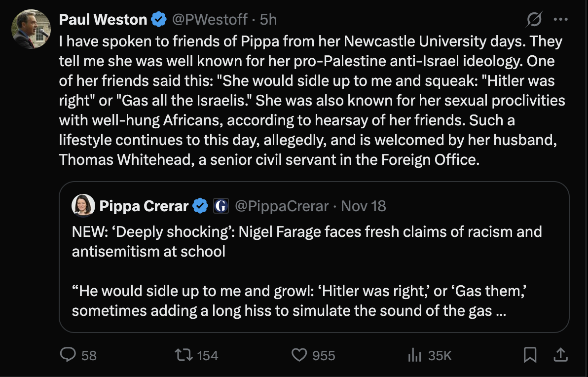
Task: Like the post using the heart
Action: (299, 355)
